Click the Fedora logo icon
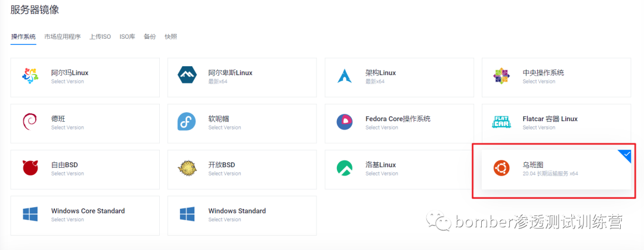The width and height of the screenshot is (644, 250). coord(187,122)
